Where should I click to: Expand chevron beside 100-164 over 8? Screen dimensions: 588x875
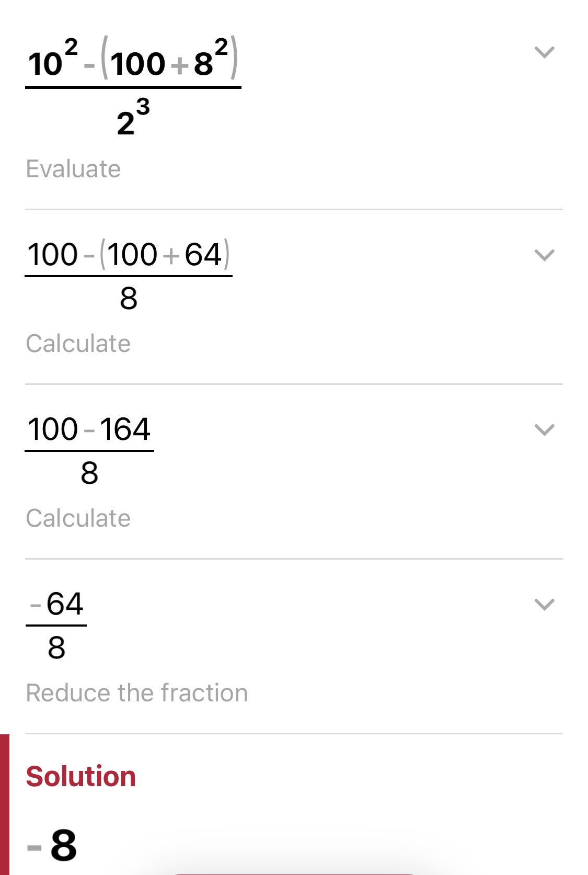click(544, 430)
